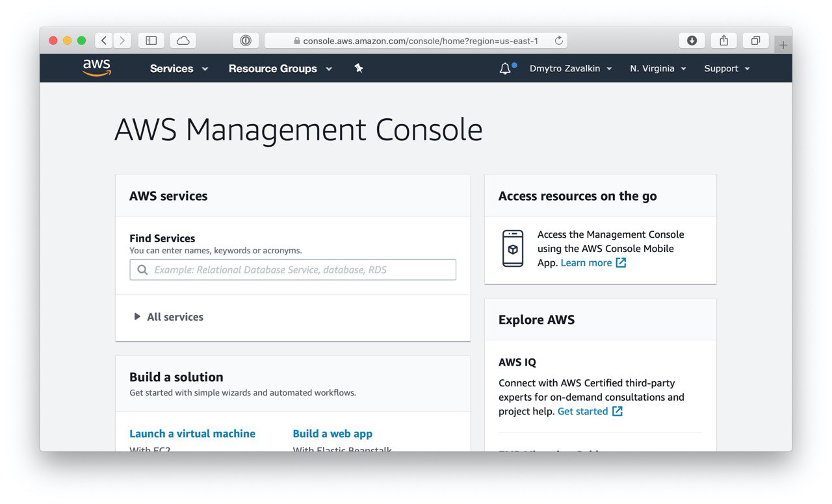
Task: Click the search magnifier icon in Find Services
Action: point(142,270)
